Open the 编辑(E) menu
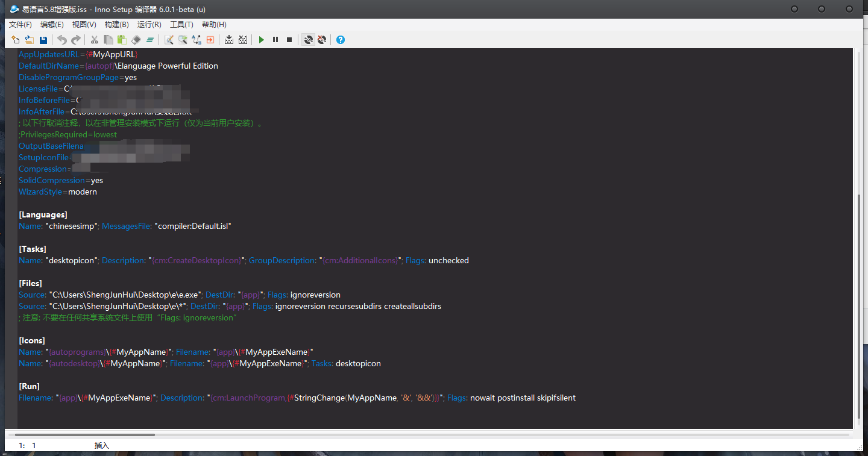Viewport: 868px width, 456px height. [x=52, y=25]
